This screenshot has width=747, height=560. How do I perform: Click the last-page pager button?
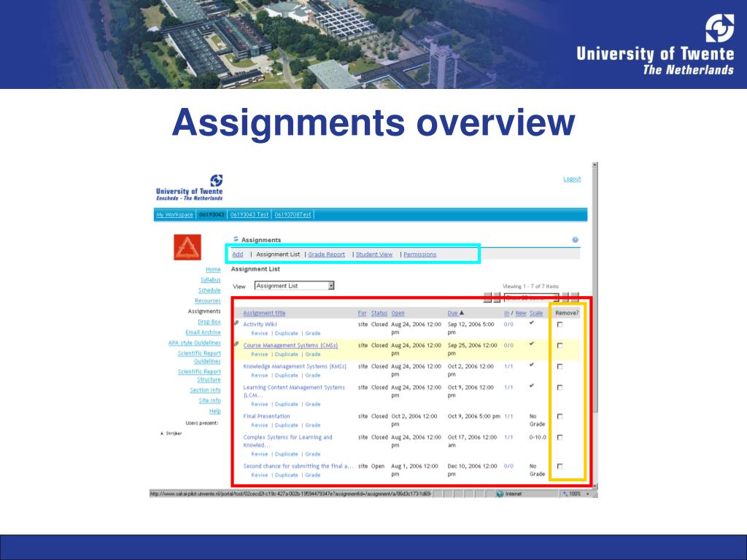pos(575,297)
